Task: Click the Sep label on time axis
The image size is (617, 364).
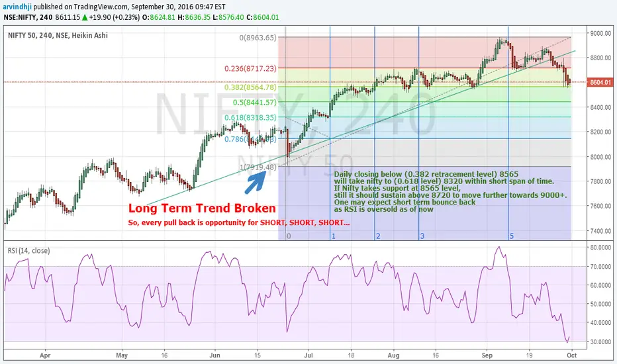Action: pyautogui.click(x=487, y=355)
